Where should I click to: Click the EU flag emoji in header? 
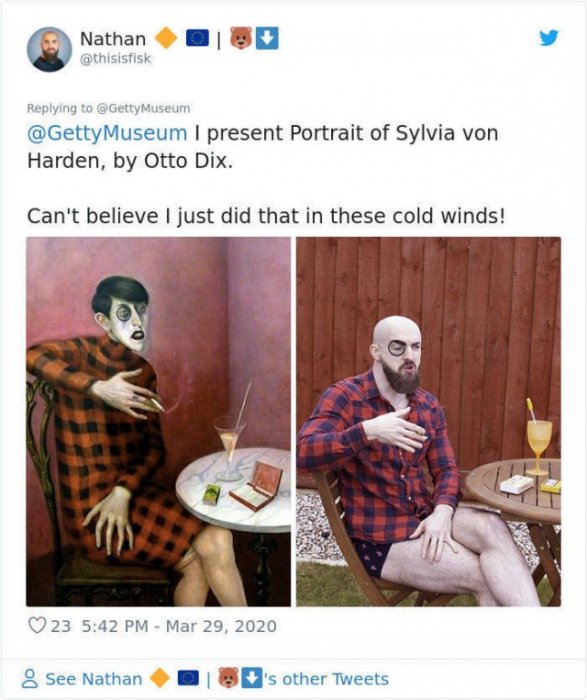(197, 38)
